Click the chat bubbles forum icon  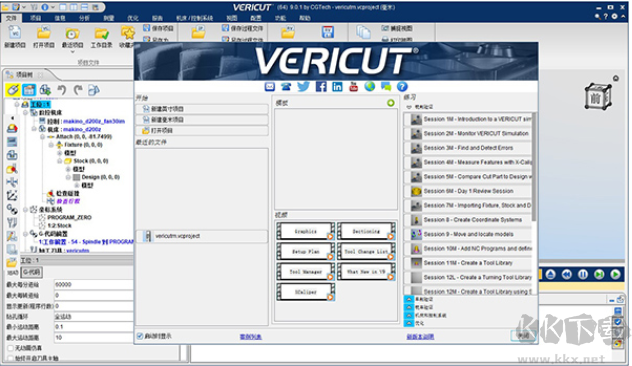point(386,86)
